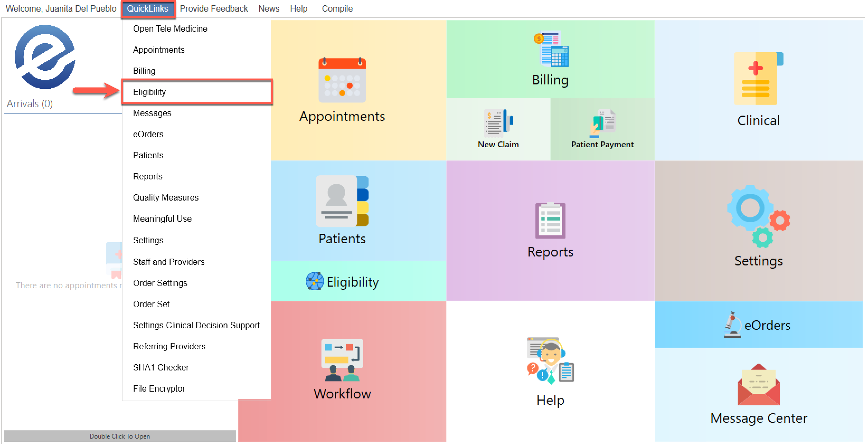Viewport: 868px width, 447px height.
Task: Collapse the QuickLinks dropdown menu
Action: point(147,9)
